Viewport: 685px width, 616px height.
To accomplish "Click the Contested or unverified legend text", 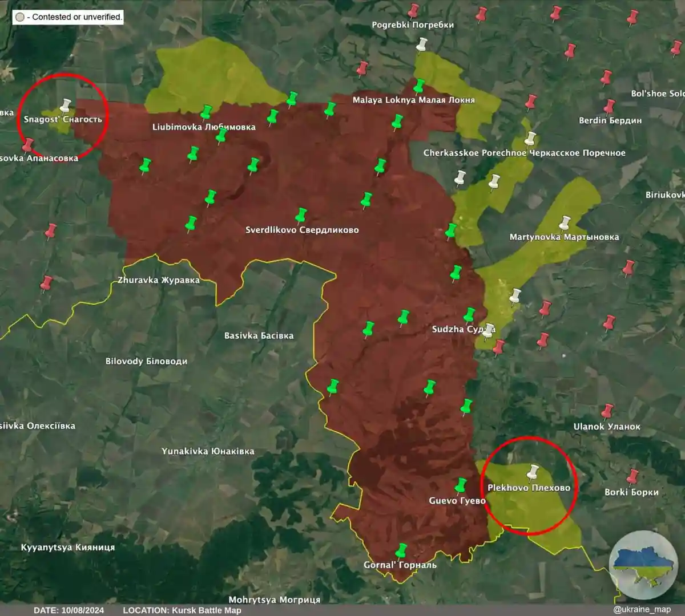I will pos(76,17).
